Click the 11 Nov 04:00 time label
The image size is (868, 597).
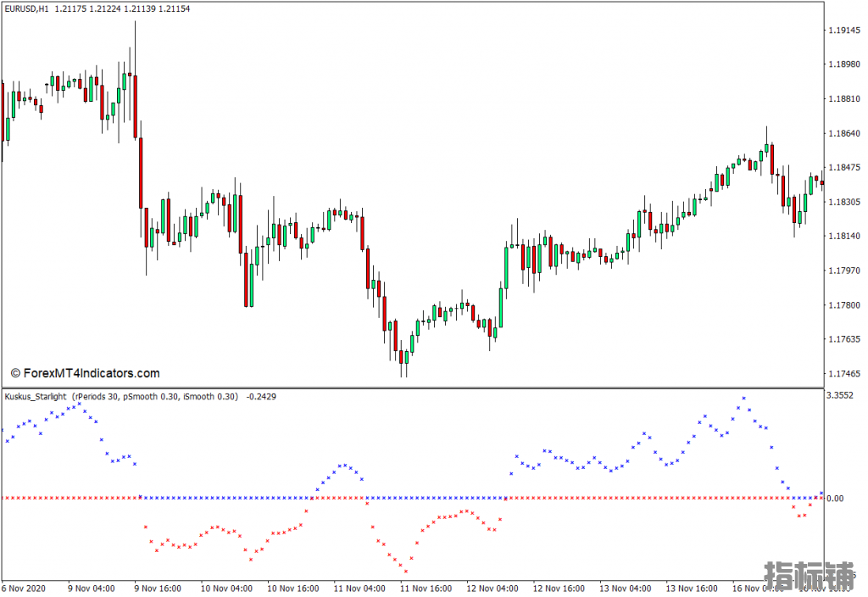click(x=359, y=588)
